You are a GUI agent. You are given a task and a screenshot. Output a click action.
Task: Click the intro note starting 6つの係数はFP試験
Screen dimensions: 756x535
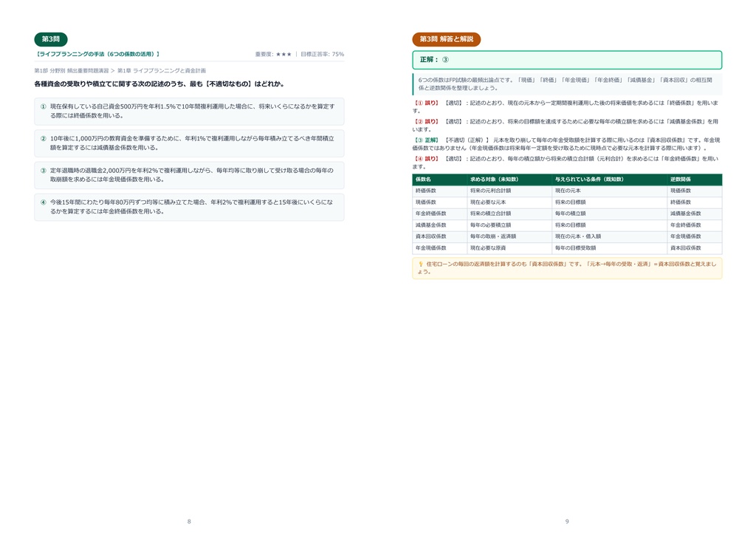click(567, 84)
